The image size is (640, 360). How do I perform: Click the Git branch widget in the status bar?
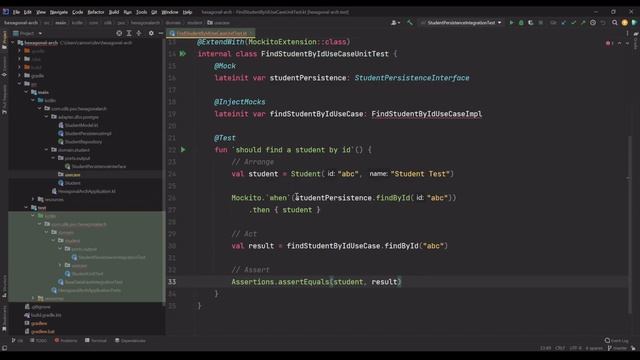617,348
